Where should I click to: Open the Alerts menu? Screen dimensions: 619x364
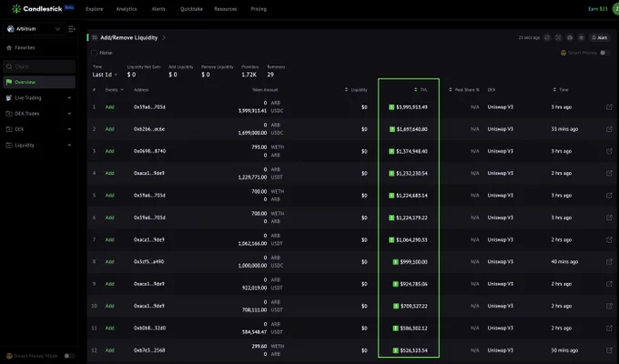click(x=158, y=9)
